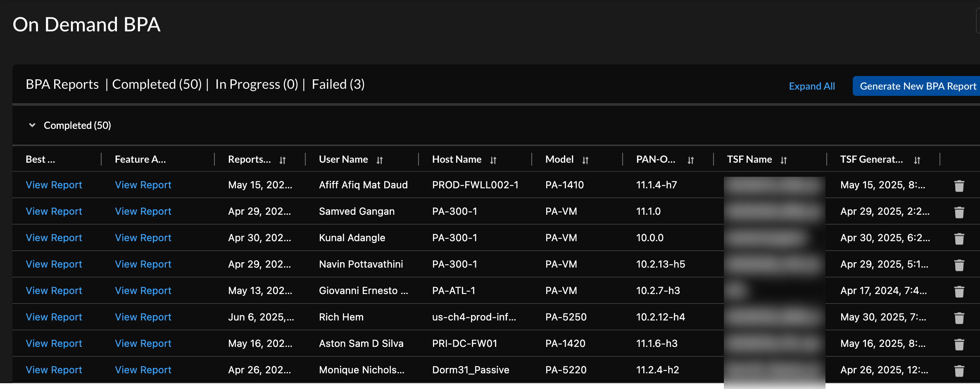Remove the Dorm31_Passive report with trash icon

959,371
